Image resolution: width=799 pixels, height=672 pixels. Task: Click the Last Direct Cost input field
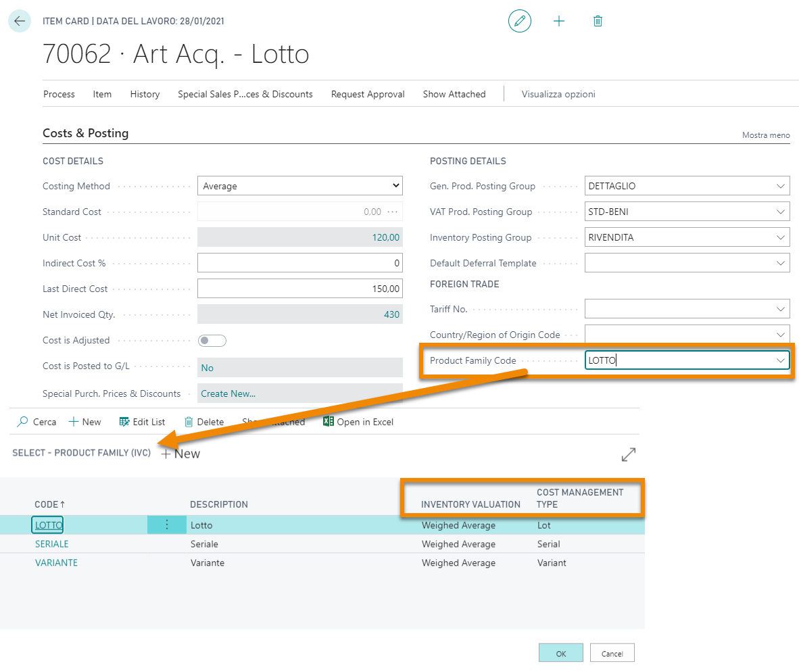[300, 289]
